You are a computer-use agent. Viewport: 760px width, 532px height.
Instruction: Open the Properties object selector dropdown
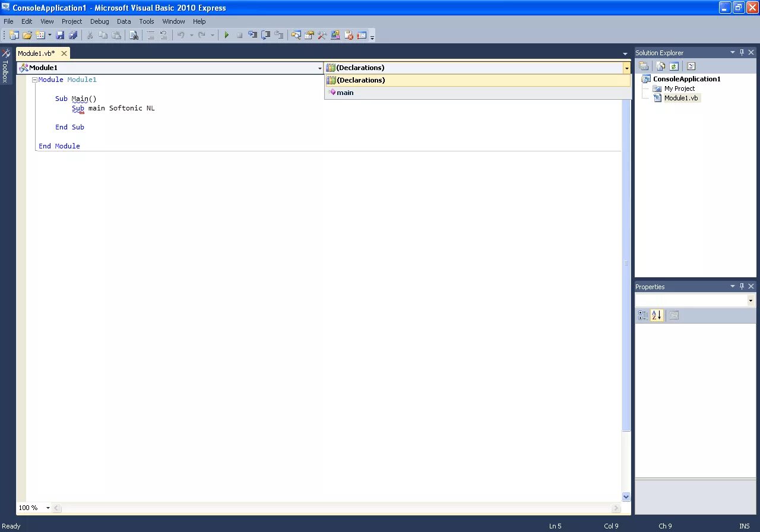750,301
